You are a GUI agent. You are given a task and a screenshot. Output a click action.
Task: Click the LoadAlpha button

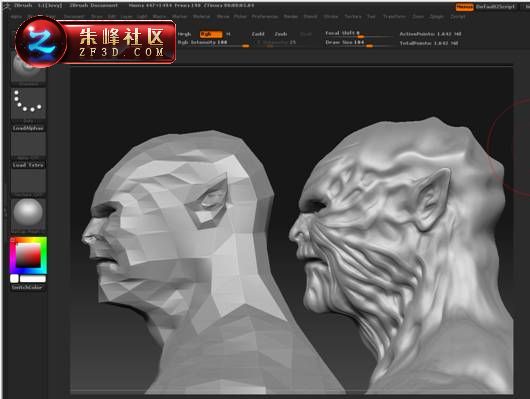pos(28,128)
